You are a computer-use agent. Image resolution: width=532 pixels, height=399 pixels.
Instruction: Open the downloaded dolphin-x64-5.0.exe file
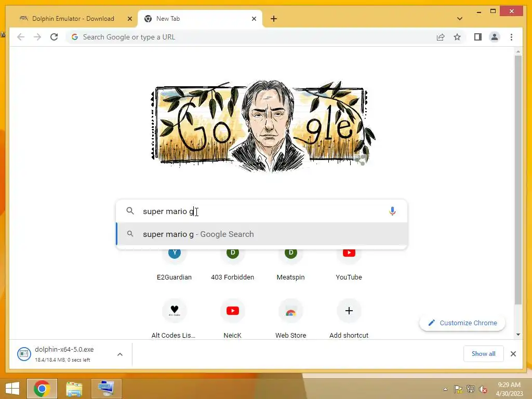click(64, 354)
